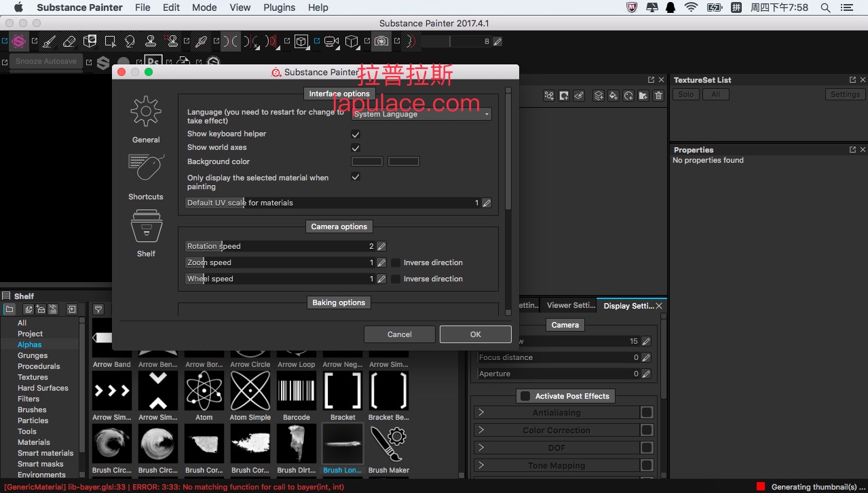Enable Inverse direction for Zoom speed

pyautogui.click(x=396, y=262)
